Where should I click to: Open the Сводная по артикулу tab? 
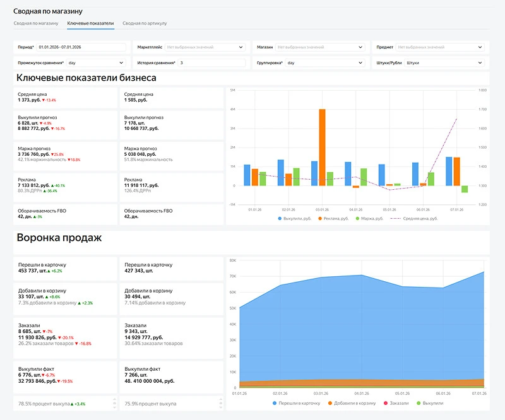click(x=145, y=23)
